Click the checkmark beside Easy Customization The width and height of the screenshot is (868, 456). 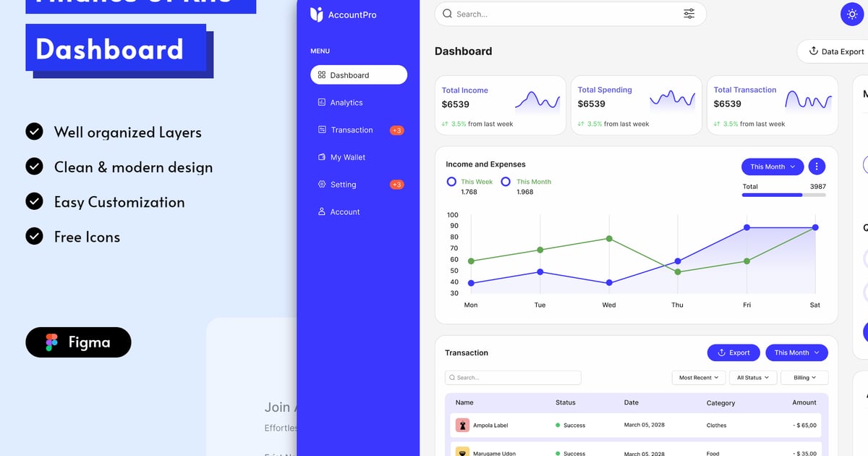pyautogui.click(x=34, y=201)
